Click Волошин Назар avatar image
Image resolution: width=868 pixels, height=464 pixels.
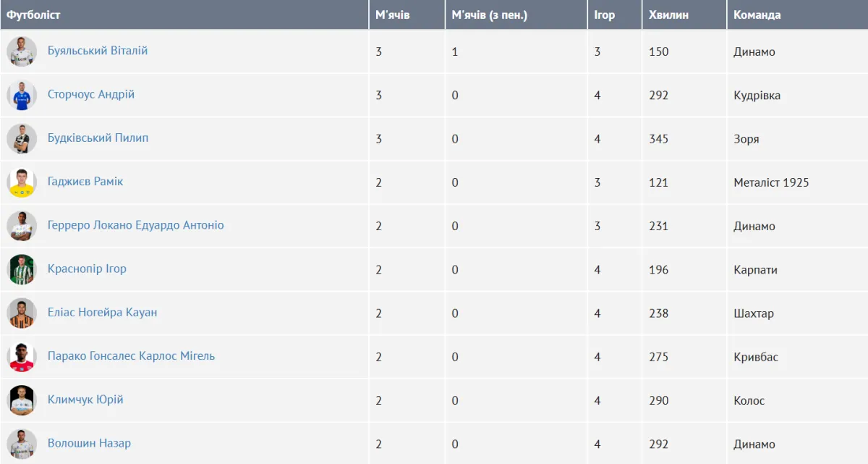[22, 444]
